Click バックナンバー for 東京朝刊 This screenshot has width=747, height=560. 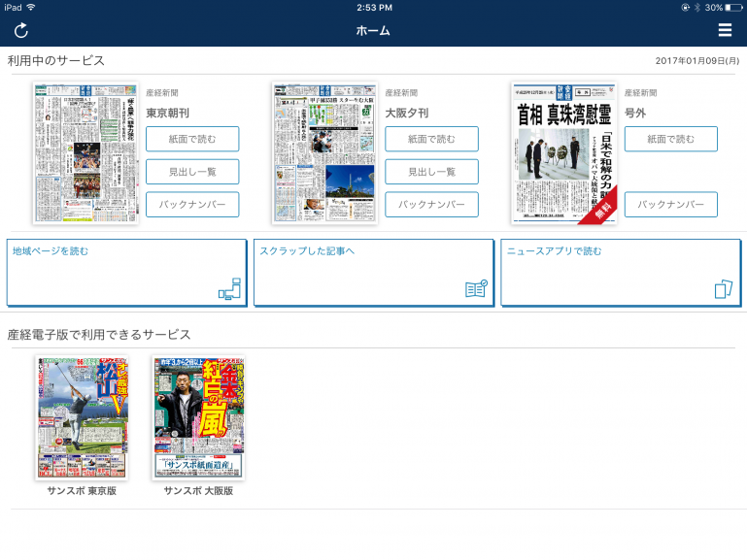point(192,205)
